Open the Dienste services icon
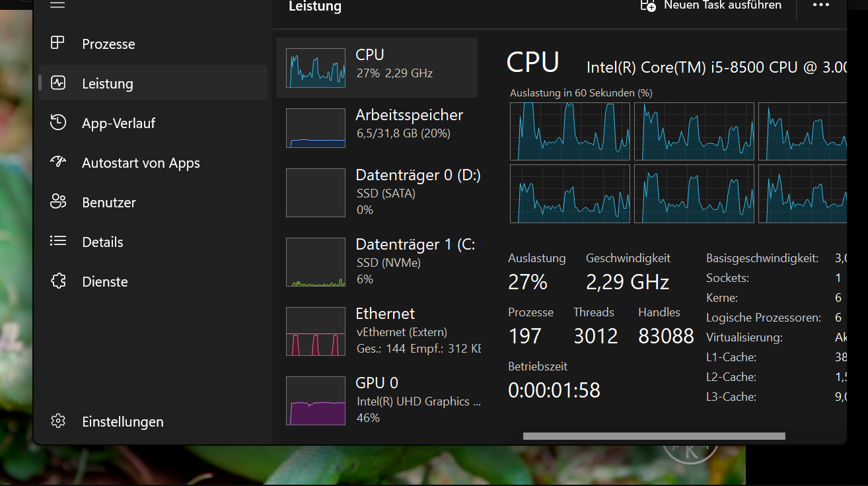The width and height of the screenshot is (868, 486). click(x=58, y=281)
